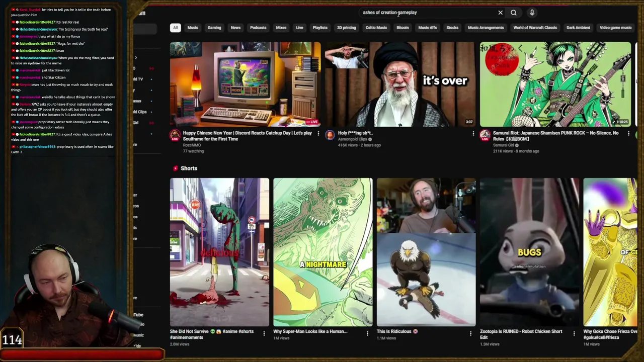The image size is (644, 362).
Task: Open the 'A NIGHTMARE' comic short thumbnail
Action: pos(323,252)
